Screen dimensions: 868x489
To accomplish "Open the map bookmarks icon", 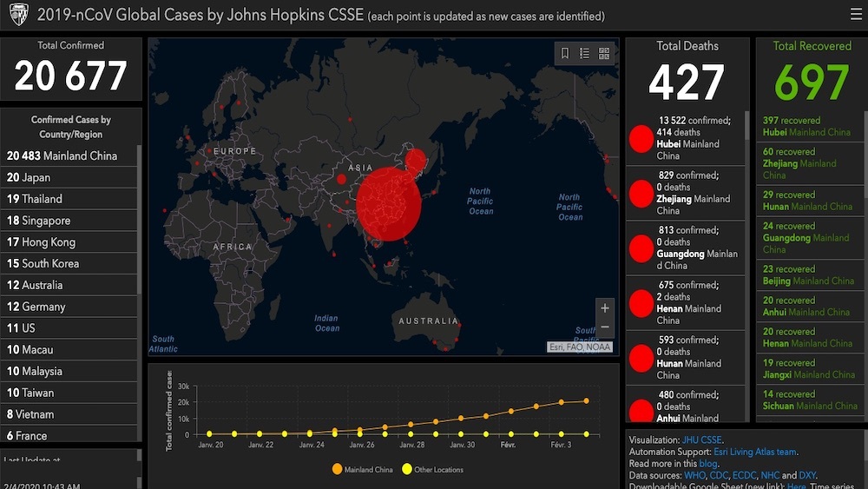I will pos(565,53).
